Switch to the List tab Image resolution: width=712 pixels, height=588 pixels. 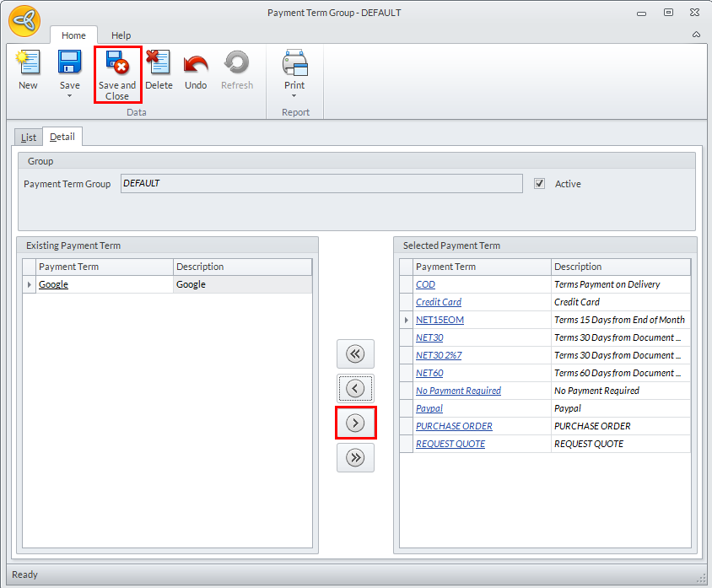coord(29,138)
